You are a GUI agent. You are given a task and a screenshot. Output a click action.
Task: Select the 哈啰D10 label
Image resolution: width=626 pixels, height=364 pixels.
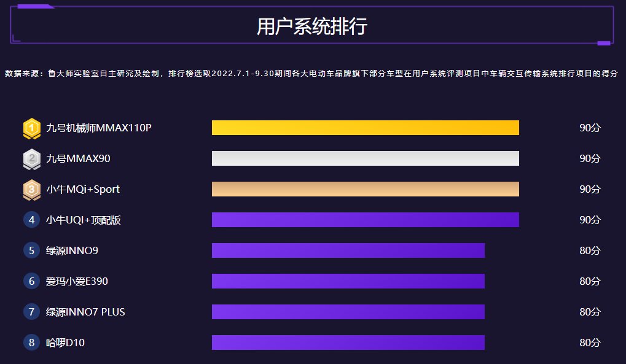point(65,343)
